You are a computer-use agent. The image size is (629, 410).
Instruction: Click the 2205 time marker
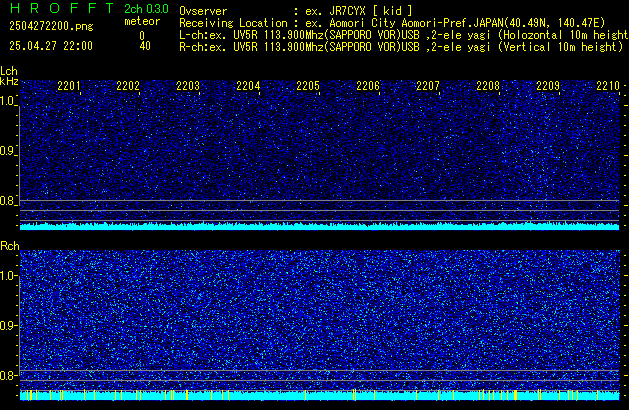coord(308,86)
